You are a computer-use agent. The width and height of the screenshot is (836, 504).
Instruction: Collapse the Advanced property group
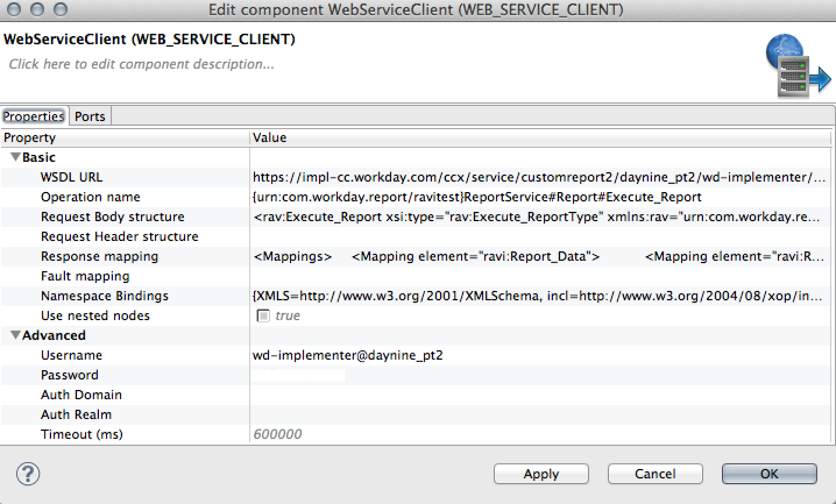pyautogui.click(x=16, y=335)
